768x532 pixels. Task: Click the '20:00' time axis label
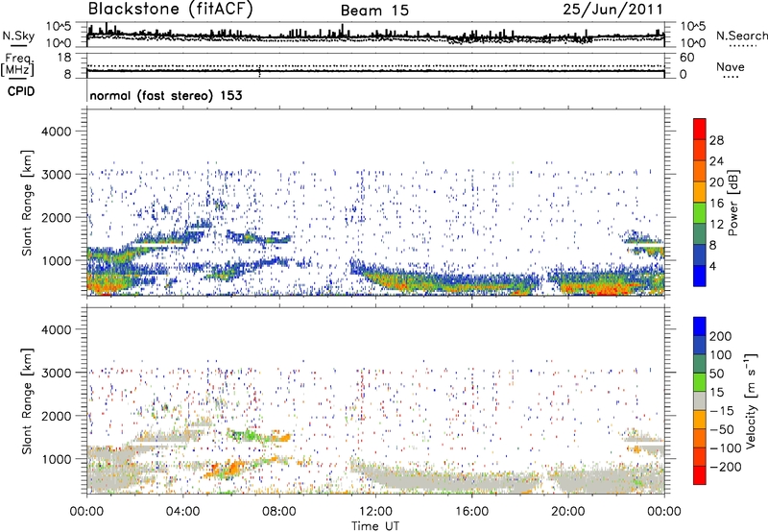(x=567, y=512)
